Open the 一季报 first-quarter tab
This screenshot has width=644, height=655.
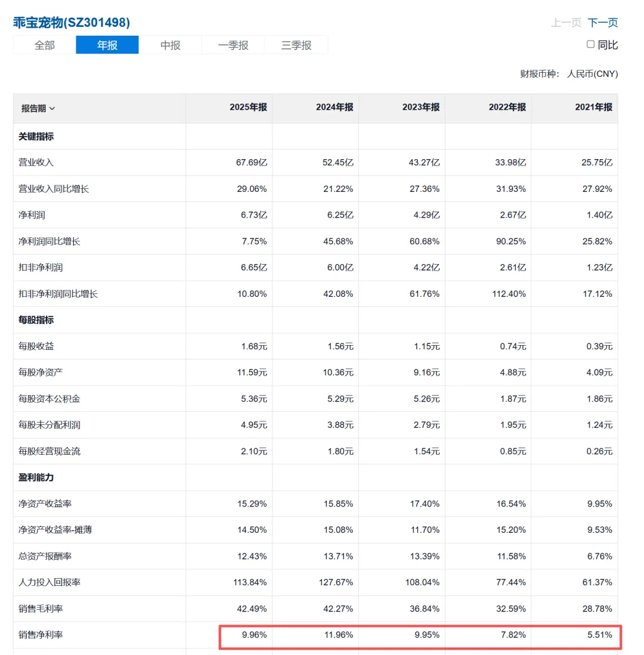pyautogui.click(x=233, y=45)
